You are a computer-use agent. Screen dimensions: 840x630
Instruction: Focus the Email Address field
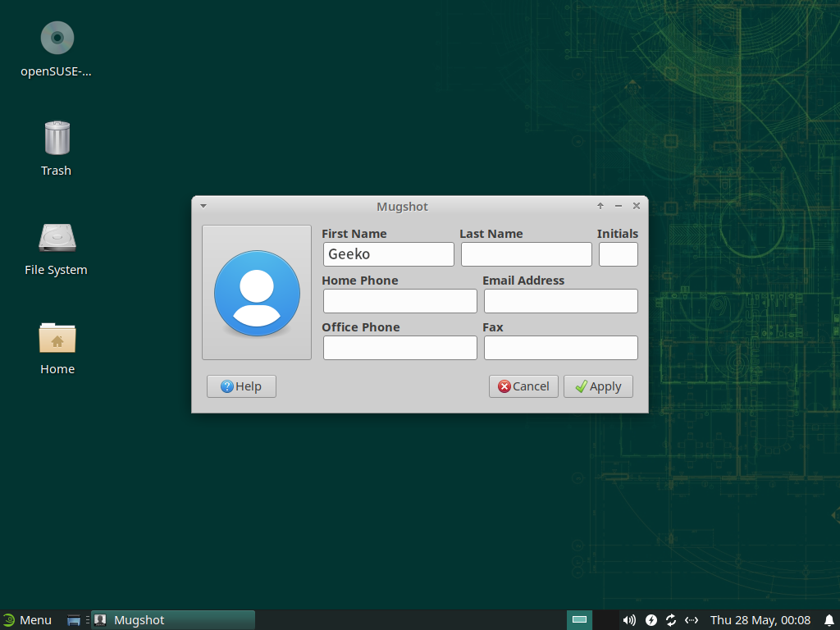pos(560,301)
